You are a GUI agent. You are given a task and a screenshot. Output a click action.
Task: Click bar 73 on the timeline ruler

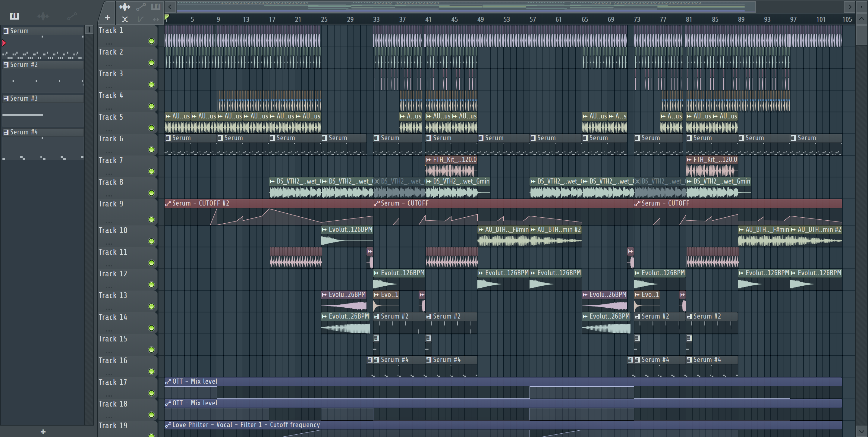637,20
